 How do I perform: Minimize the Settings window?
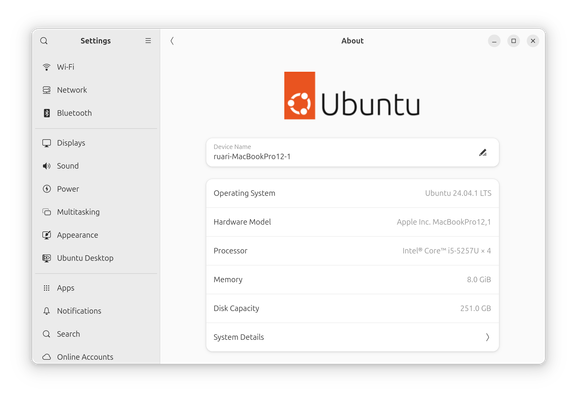point(494,41)
